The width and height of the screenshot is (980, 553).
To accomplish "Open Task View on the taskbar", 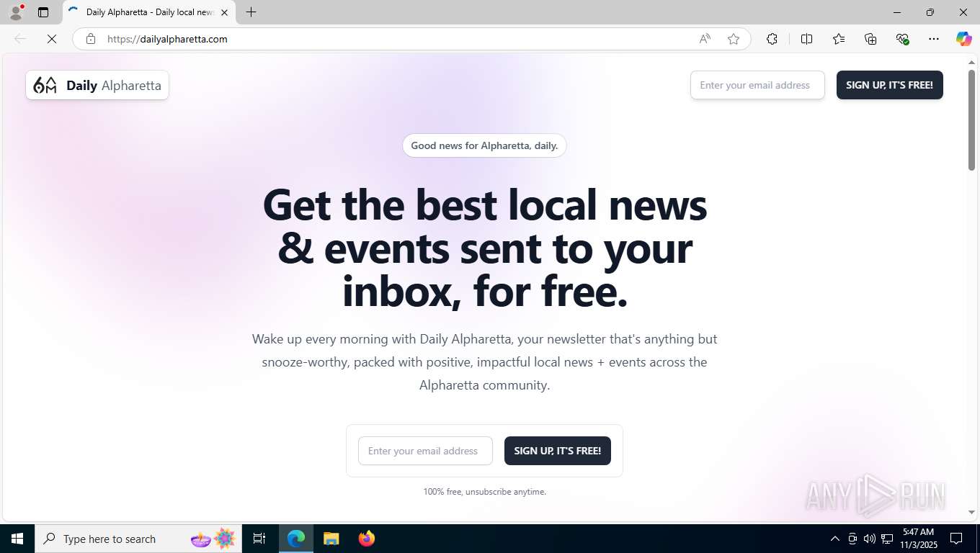I will coord(259,539).
